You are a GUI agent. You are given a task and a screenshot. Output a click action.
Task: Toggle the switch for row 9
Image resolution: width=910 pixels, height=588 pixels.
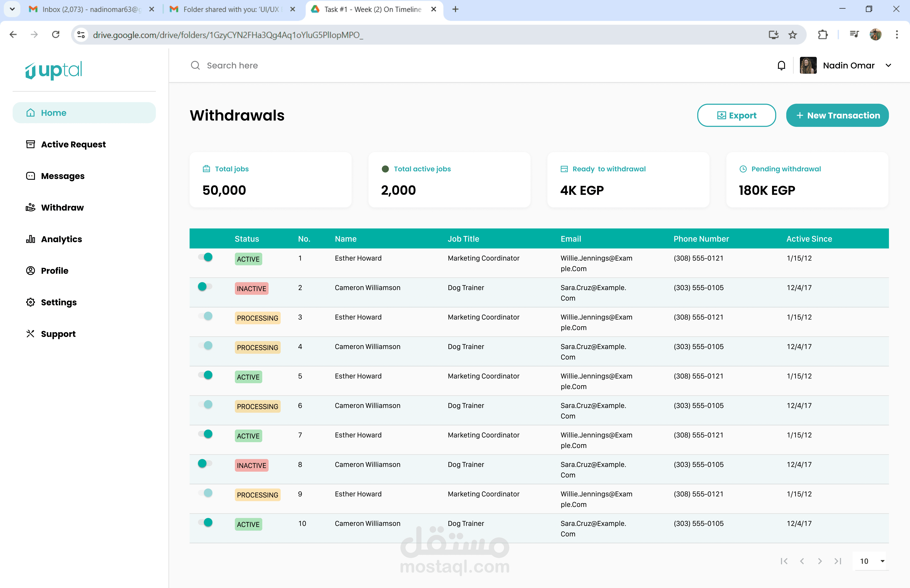click(x=205, y=493)
